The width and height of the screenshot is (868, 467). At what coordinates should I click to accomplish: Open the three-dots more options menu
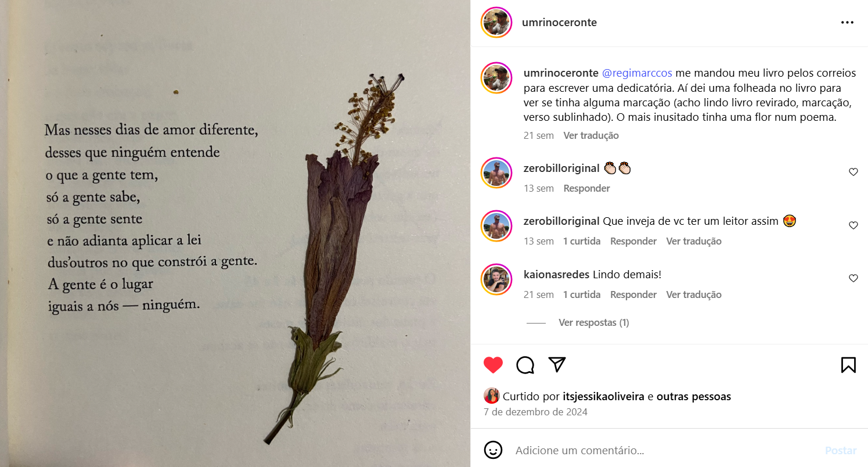847,23
